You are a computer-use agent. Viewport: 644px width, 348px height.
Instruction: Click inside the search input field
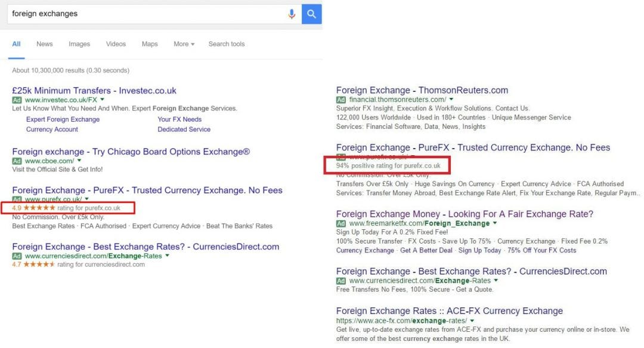[x=119, y=14]
